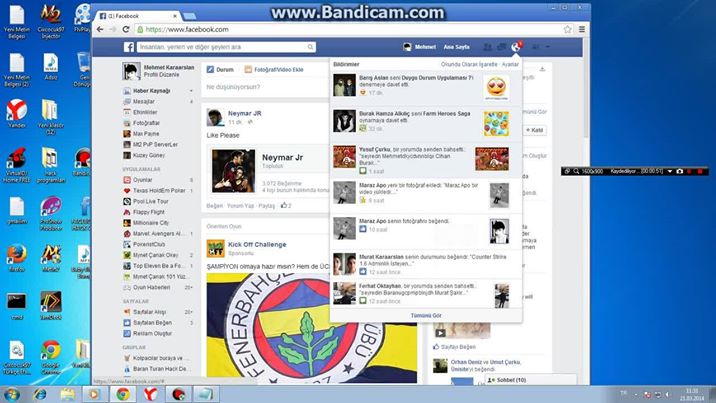Launch Millionaire City app

[x=150, y=223]
